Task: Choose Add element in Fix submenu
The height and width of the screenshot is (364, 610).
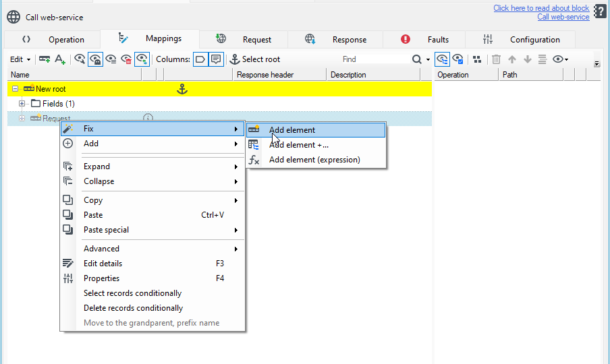Action: 316,130
